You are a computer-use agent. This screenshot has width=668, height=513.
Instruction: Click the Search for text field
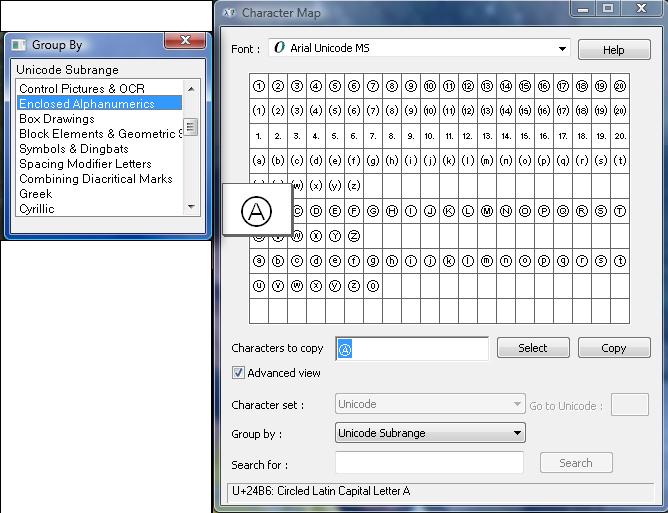[429, 463]
